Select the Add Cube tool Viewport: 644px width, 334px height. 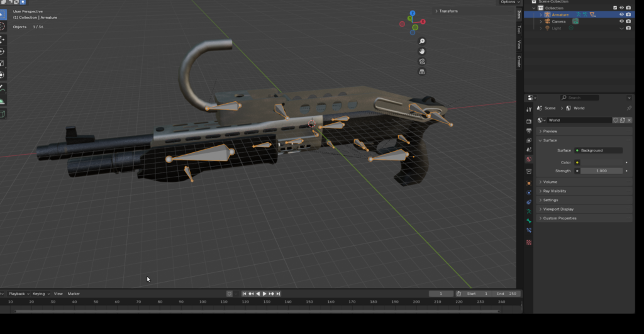(2, 114)
